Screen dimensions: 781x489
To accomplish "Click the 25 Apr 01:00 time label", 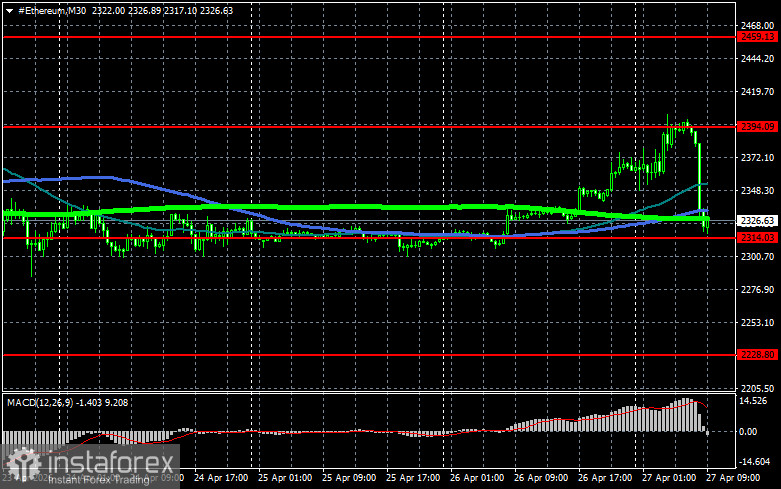I will click(x=285, y=478).
